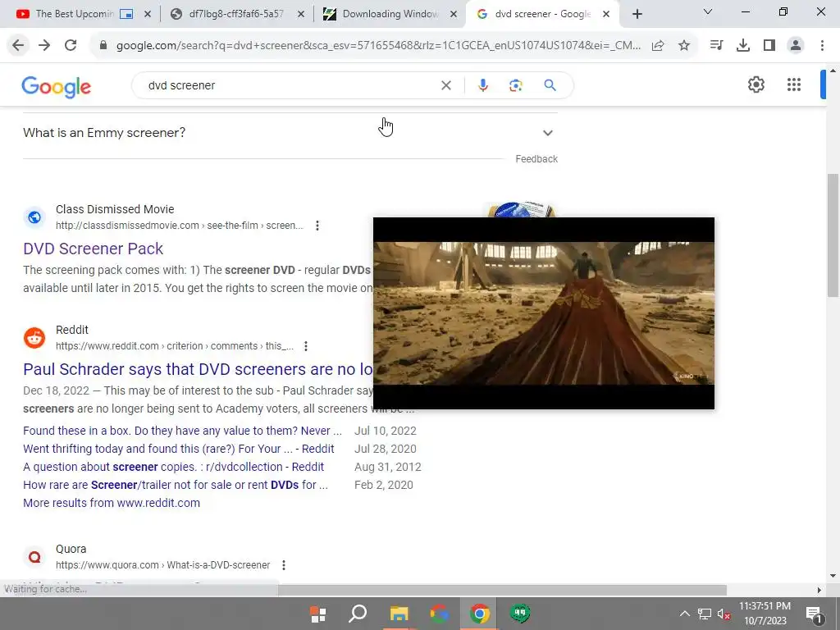This screenshot has height=630, width=840.
Task: Open Google quick settings gear
Action: pyautogui.click(x=756, y=84)
